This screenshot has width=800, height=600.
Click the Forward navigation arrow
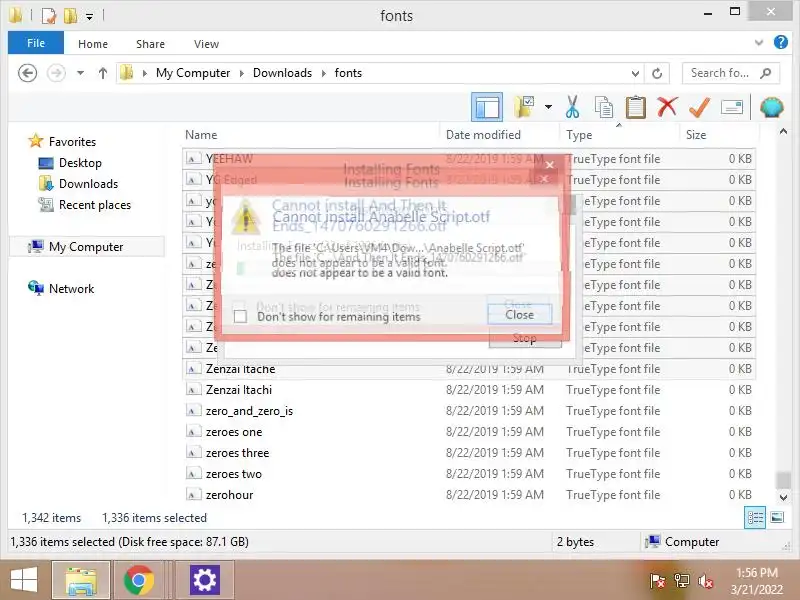tap(56, 73)
